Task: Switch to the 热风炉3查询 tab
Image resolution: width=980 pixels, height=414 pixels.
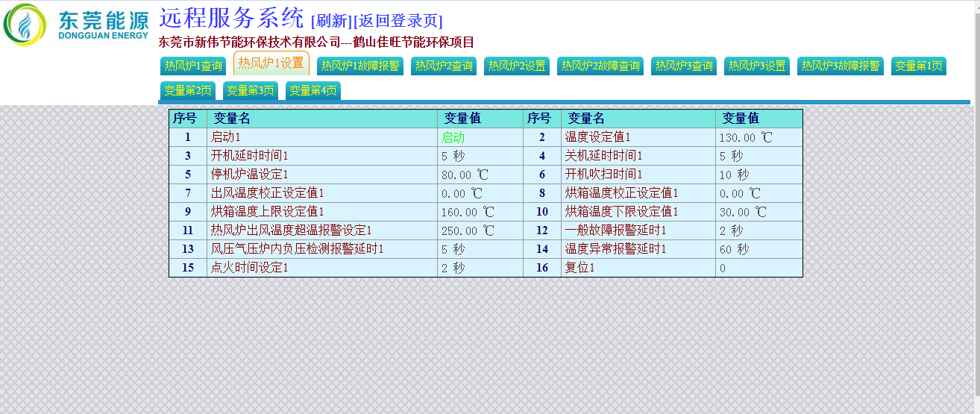Action: 684,66
